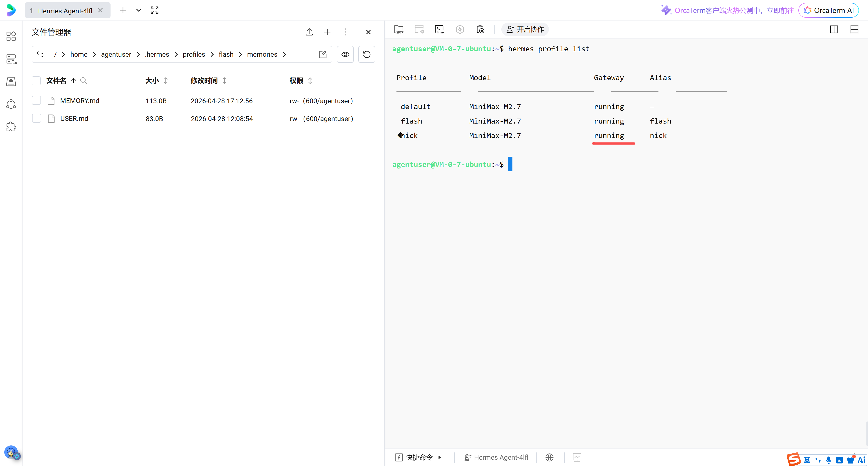Open the file manager more-options menu
Image resolution: width=868 pixels, height=466 pixels.
[x=345, y=32]
